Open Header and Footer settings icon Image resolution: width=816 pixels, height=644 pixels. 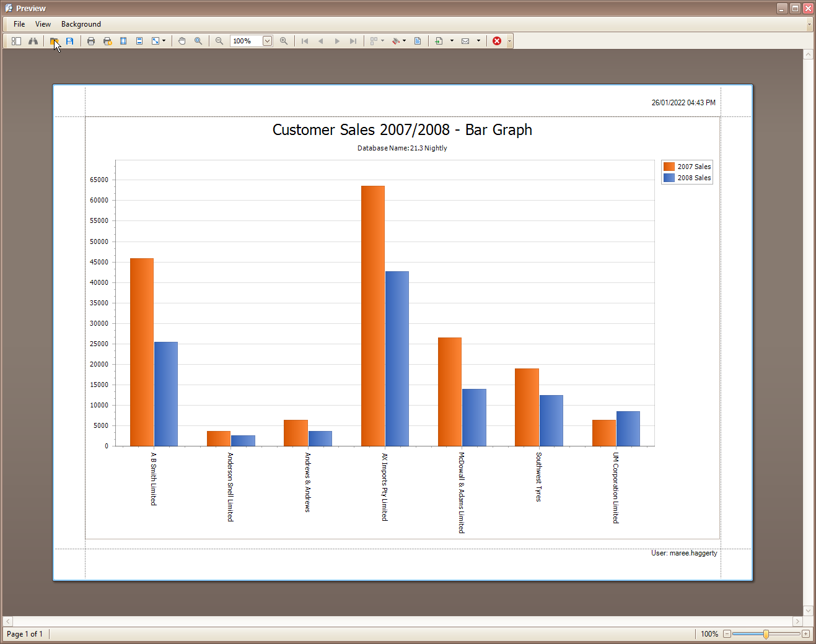tap(139, 41)
